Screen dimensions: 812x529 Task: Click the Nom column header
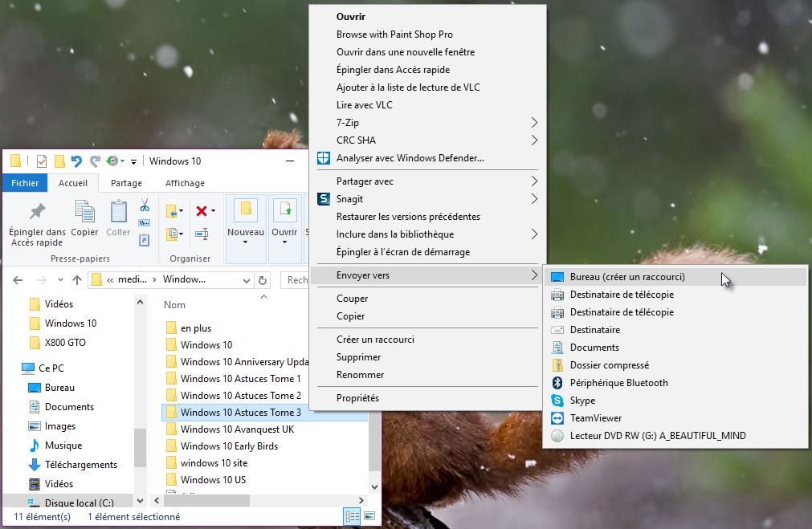click(175, 305)
